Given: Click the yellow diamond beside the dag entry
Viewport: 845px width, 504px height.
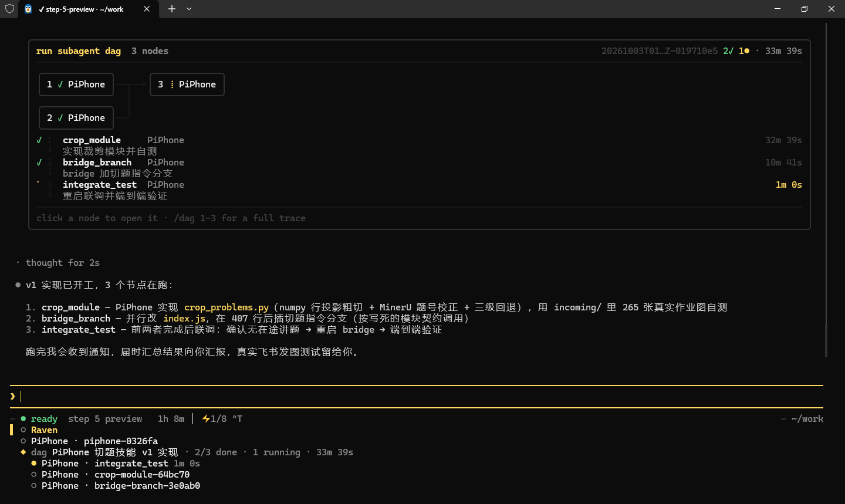Looking at the screenshot, I should (x=23, y=452).
